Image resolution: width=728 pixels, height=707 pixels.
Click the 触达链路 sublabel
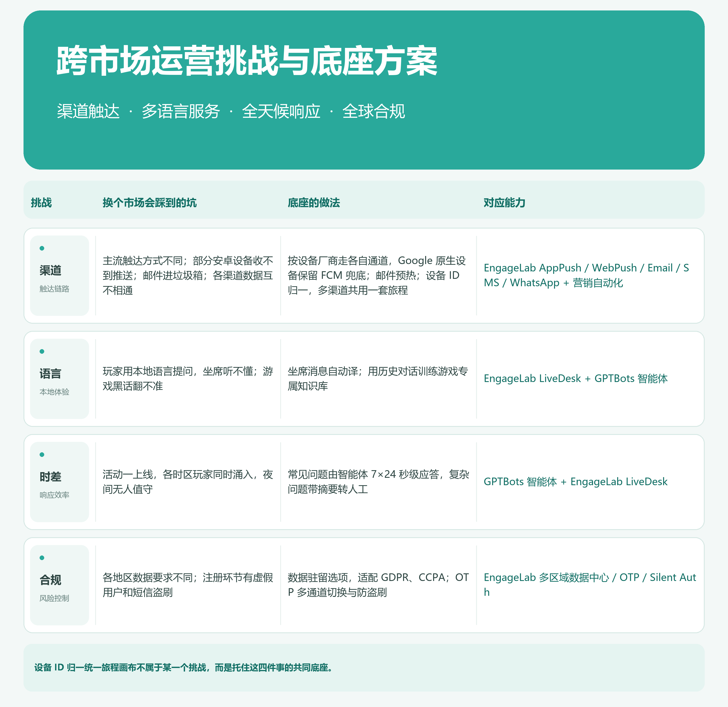pyautogui.click(x=54, y=289)
